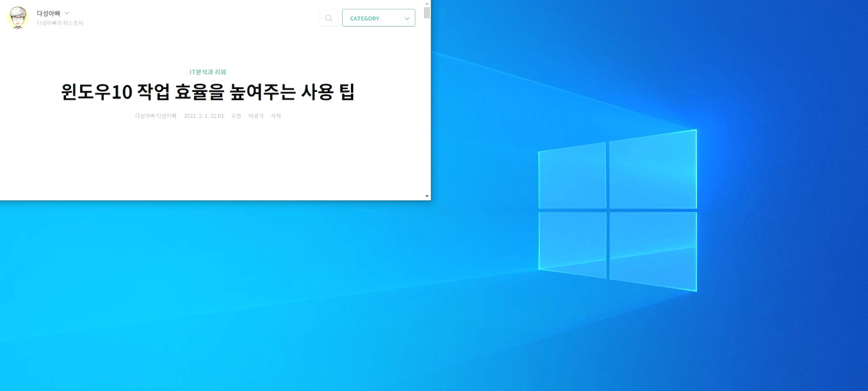Click the scrollbar up arrow

[427, 4]
